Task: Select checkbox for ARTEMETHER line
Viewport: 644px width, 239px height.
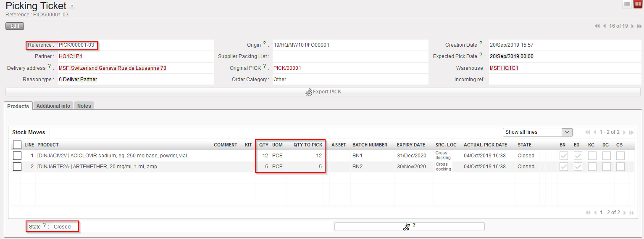Action: (17, 167)
